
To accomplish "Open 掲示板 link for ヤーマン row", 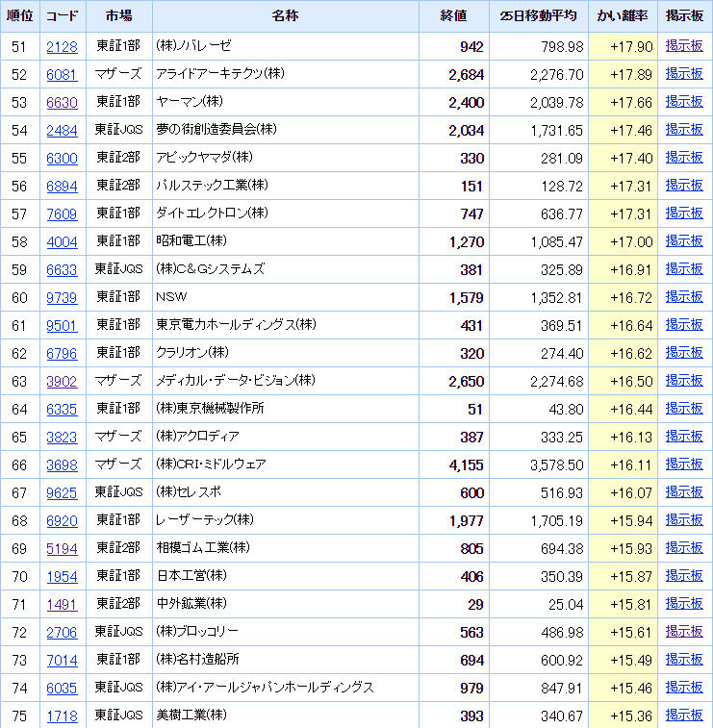I will (684, 102).
